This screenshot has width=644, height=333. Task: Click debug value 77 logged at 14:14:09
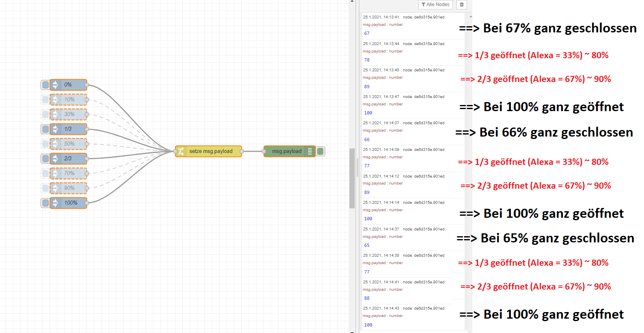(x=367, y=166)
